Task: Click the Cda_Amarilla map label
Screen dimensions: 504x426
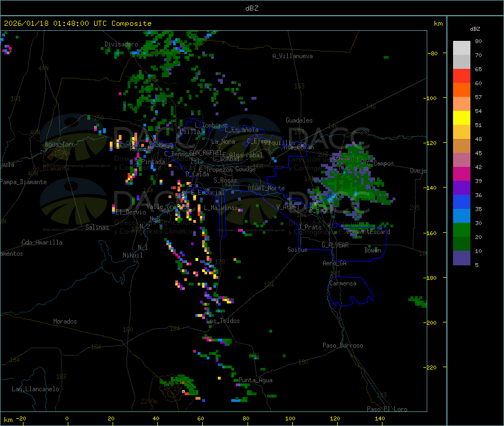Action: (42, 242)
